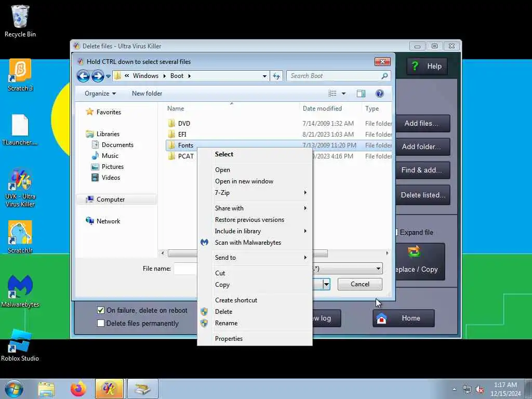The height and width of the screenshot is (399, 532).
Task: Click Add folder... in UVK window
Action: (422, 147)
